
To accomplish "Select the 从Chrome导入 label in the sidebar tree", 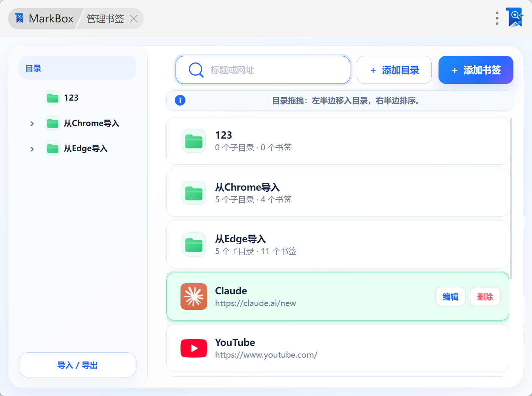I will (92, 123).
